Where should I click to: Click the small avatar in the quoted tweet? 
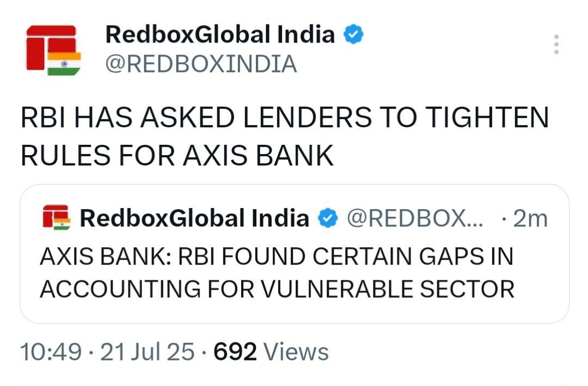(56, 218)
